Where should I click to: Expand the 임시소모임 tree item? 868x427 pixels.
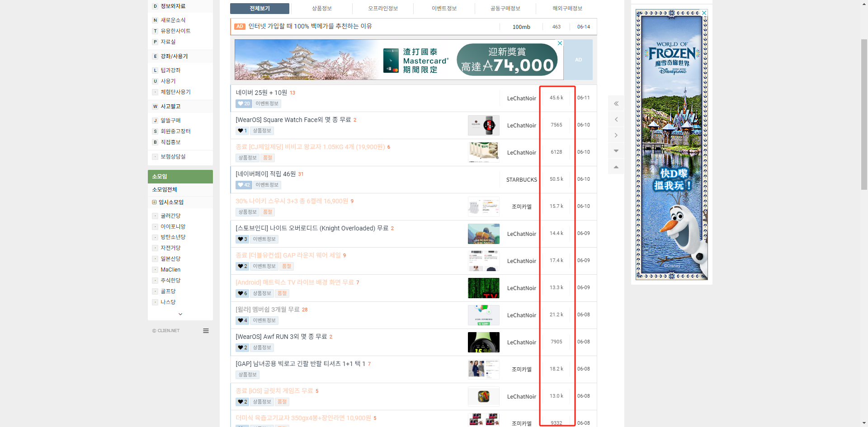pos(155,202)
